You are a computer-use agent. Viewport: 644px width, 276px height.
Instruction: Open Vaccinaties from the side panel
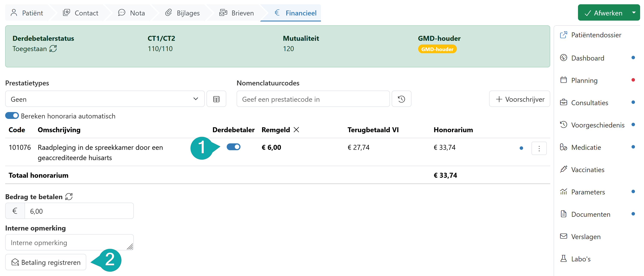[x=587, y=170]
